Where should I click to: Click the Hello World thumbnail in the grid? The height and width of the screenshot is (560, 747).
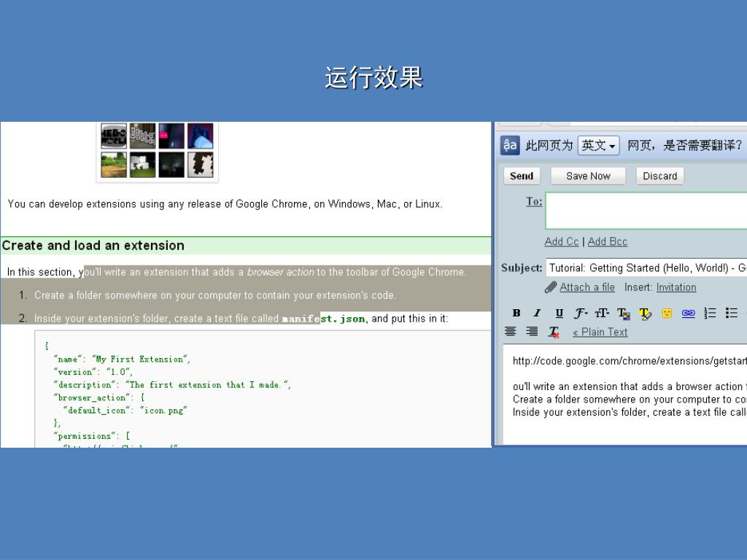click(x=114, y=136)
